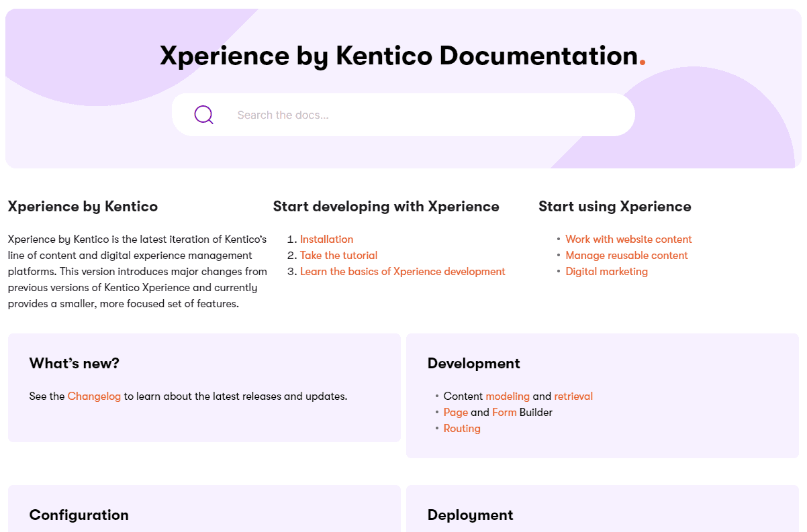Image resolution: width=807 pixels, height=532 pixels.
Task: Click the Development card heading
Action: coord(474,363)
